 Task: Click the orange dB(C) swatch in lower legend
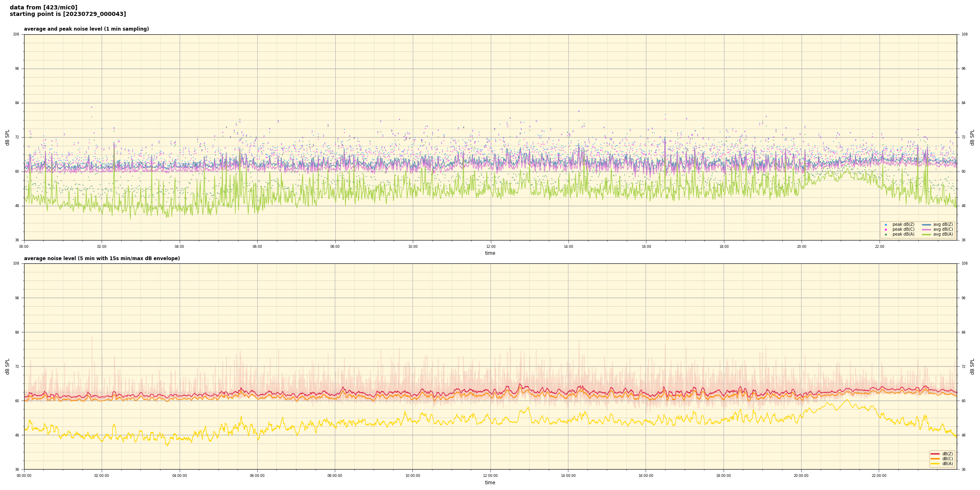935,459
